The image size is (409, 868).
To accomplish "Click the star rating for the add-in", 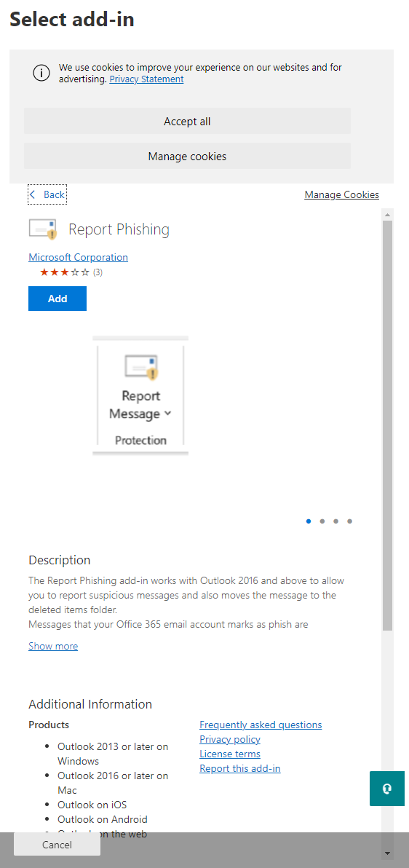I will (64, 272).
